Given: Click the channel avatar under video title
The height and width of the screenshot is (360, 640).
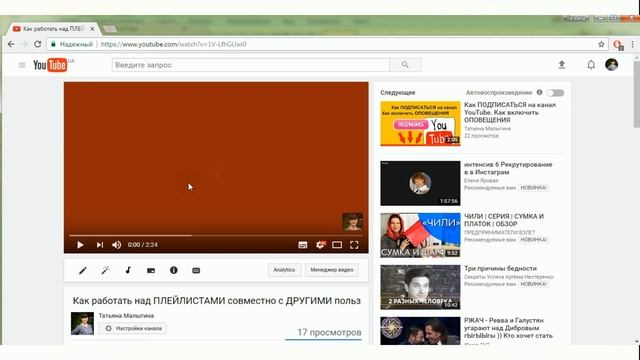Looking at the screenshot, I should click(x=82, y=323).
